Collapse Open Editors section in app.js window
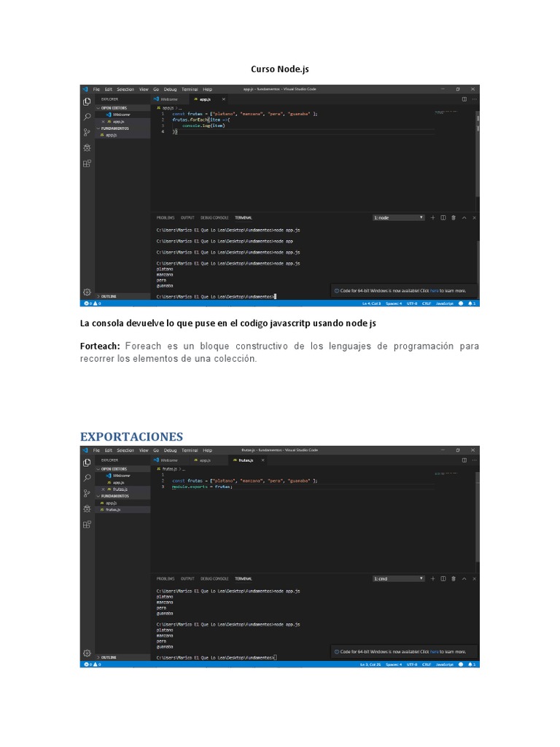 [x=122, y=108]
